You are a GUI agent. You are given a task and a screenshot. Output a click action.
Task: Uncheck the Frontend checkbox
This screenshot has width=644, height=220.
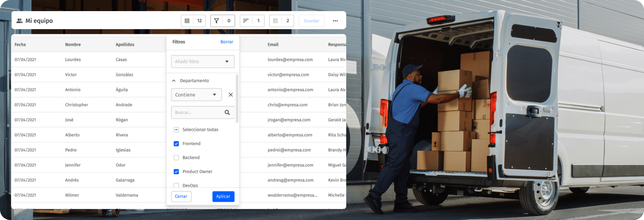point(176,144)
